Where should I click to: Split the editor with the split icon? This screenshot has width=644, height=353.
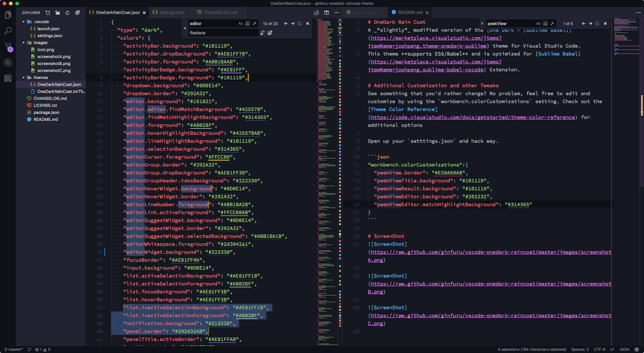[327, 13]
